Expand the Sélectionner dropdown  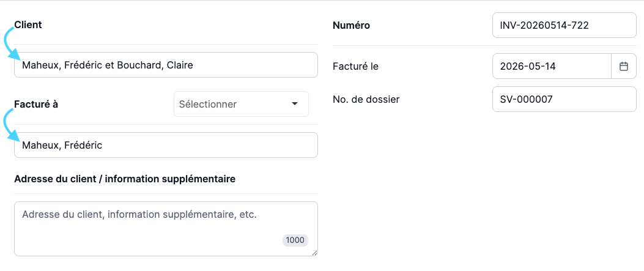(x=241, y=104)
